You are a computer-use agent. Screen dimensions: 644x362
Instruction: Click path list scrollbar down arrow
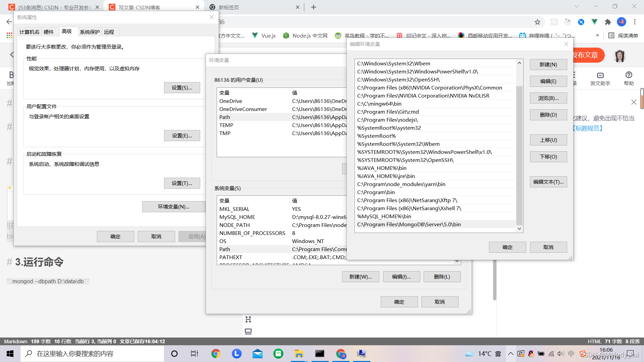point(519,229)
